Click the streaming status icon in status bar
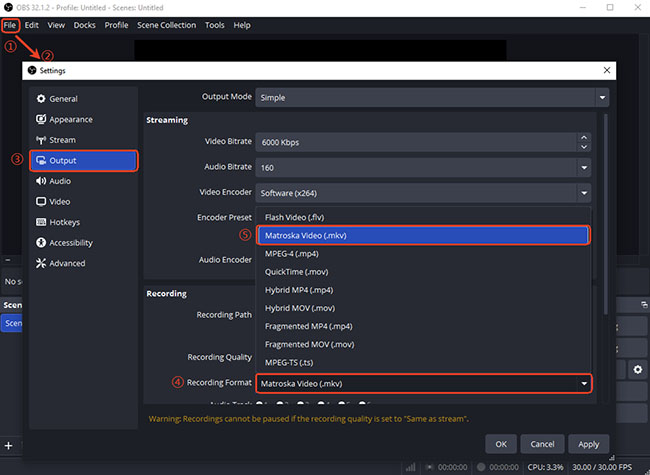This screenshot has width=650, height=475. pyautogui.click(x=430, y=467)
